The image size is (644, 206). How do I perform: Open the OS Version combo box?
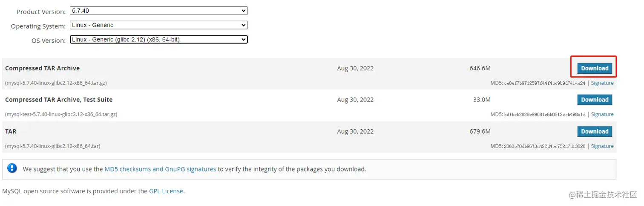(x=158, y=40)
